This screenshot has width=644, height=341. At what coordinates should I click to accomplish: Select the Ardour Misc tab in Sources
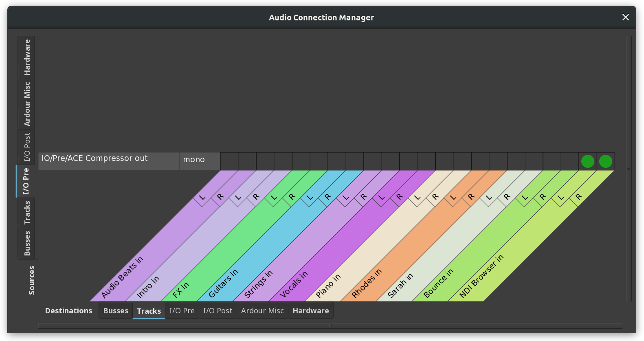[27, 104]
